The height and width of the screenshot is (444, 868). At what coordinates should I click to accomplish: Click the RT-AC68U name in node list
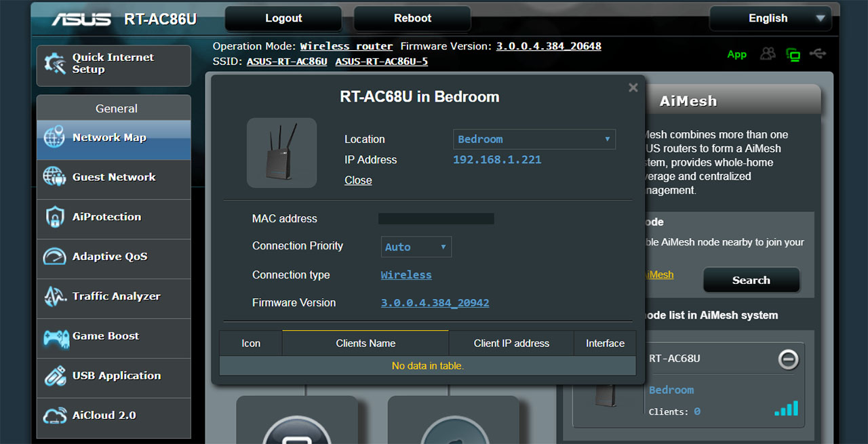click(675, 359)
